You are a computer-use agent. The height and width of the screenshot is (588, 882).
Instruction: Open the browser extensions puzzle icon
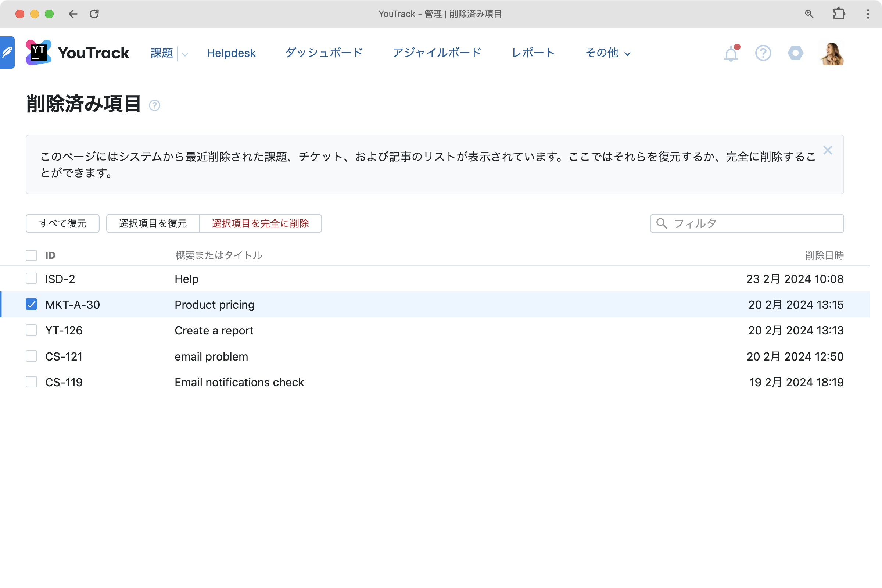pyautogui.click(x=839, y=14)
